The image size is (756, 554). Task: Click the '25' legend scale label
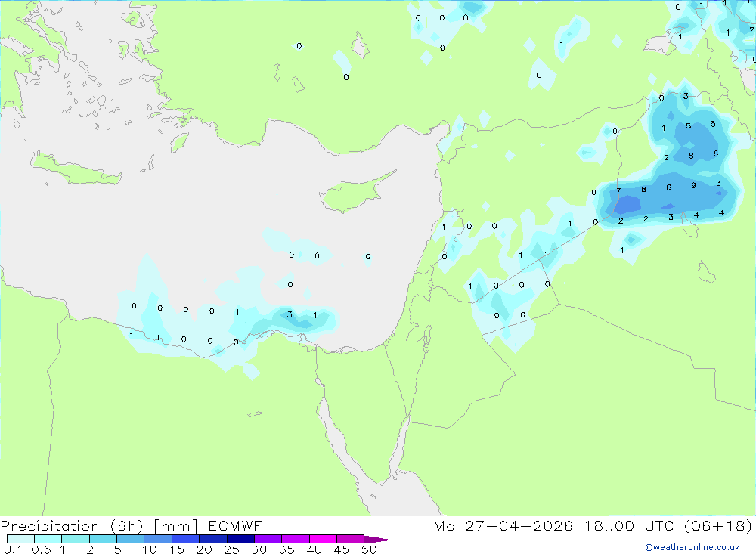(231, 549)
